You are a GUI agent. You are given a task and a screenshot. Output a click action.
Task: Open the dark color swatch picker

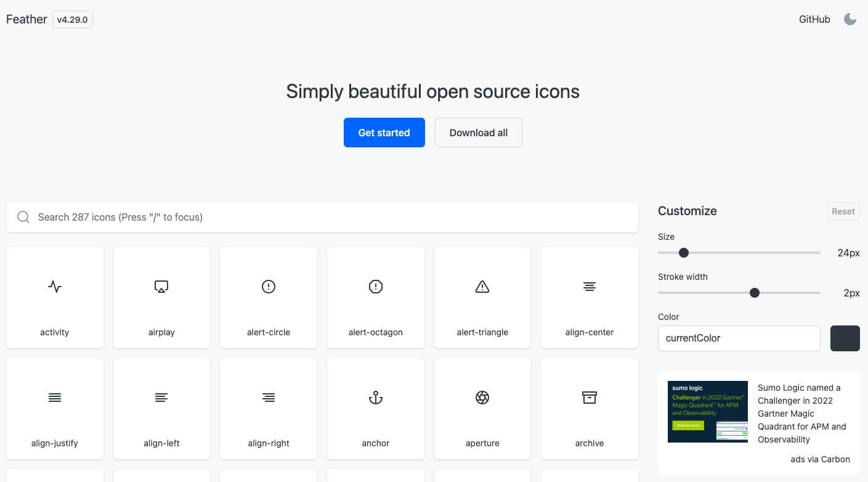tap(845, 338)
